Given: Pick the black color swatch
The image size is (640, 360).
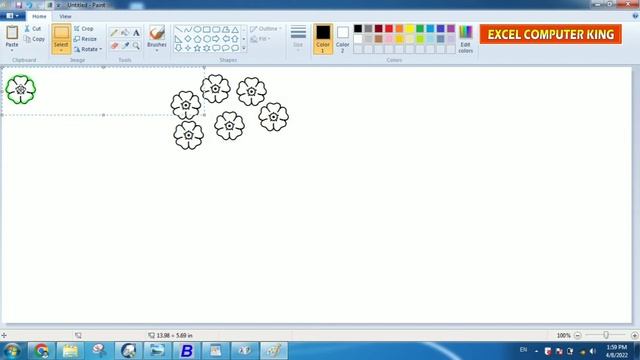Looking at the screenshot, I should click(358, 29).
